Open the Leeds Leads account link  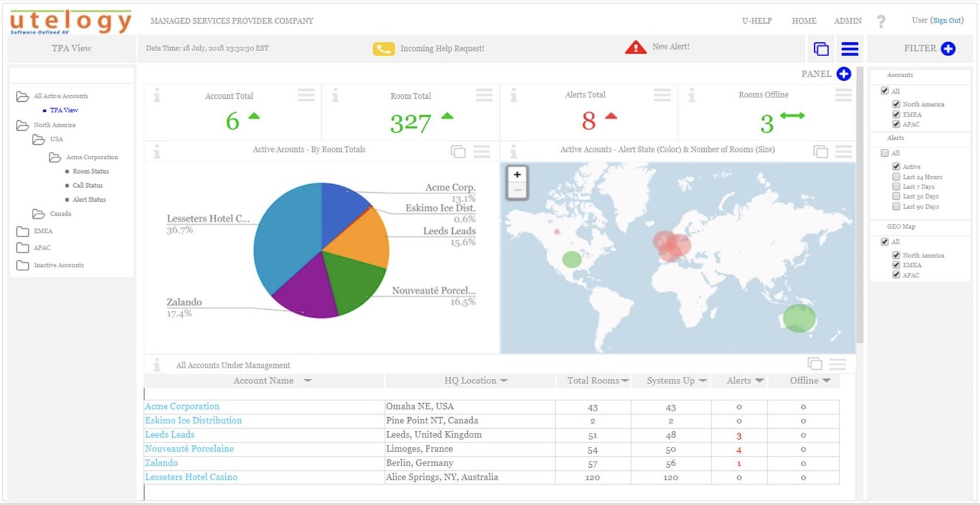170,435
